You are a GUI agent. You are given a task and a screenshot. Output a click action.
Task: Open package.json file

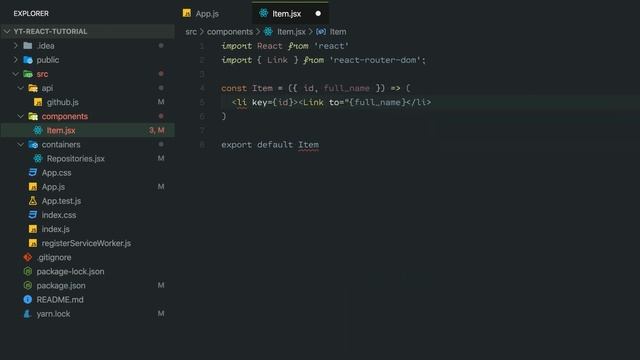tap(61, 286)
